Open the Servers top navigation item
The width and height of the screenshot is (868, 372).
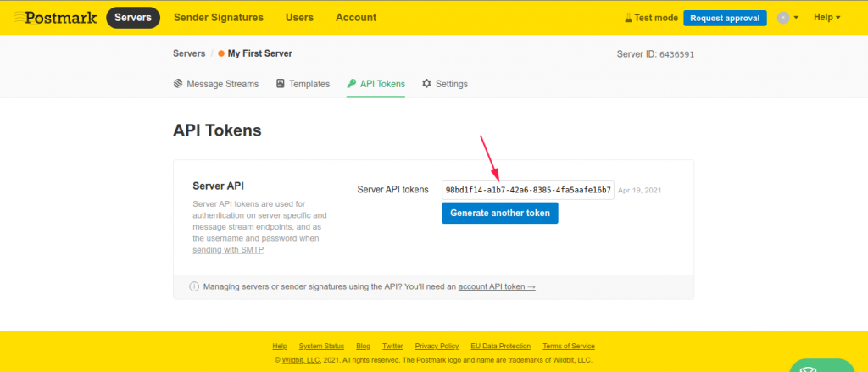133,18
